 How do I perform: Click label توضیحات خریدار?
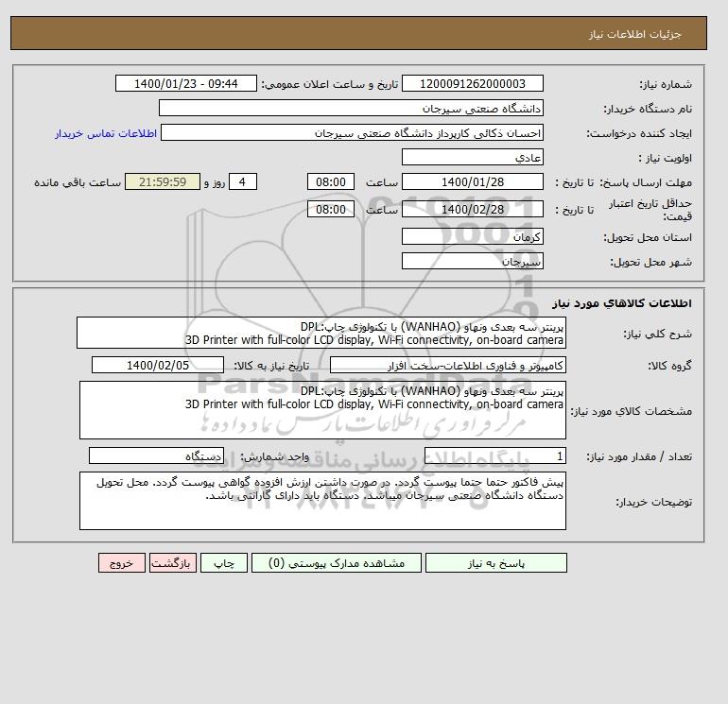(653, 502)
